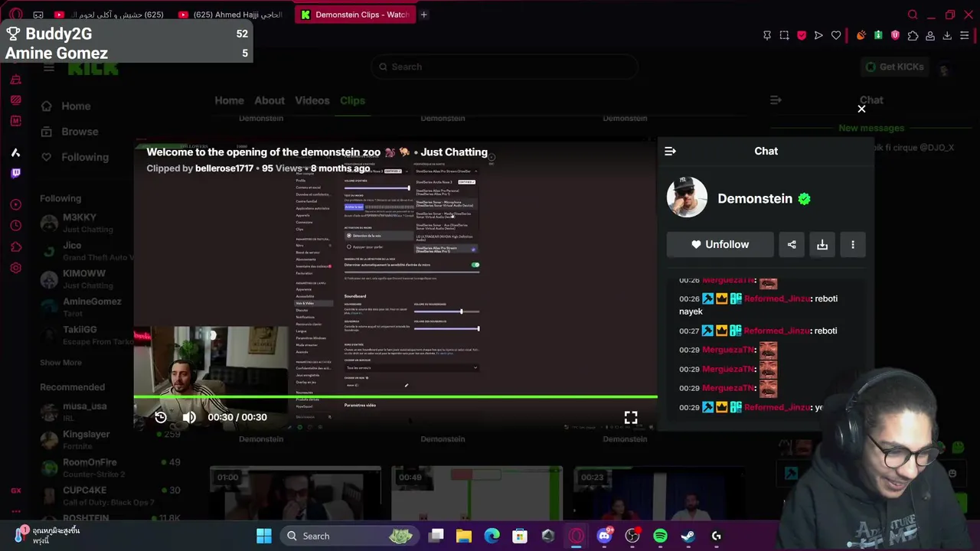Open the red ad blocker shield icon
This screenshot has width=980, height=551.
802,35
